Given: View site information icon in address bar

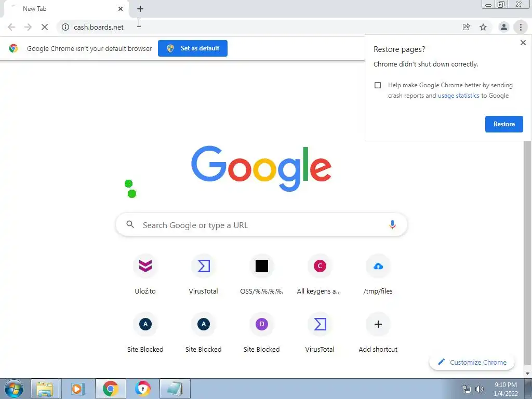Looking at the screenshot, I should (x=65, y=27).
